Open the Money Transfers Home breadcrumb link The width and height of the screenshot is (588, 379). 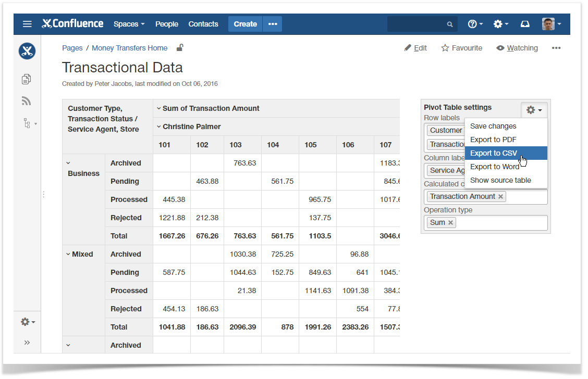[129, 47]
